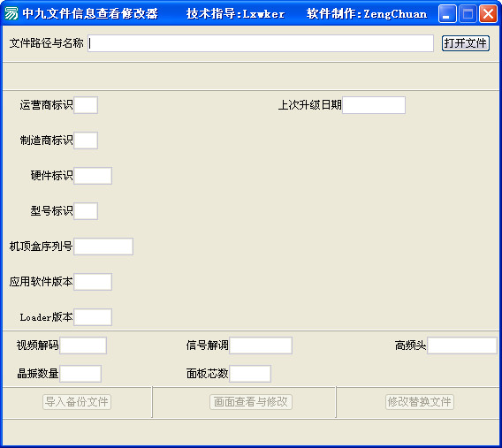Select the 高频头 field
Image resolution: width=502 pixels, height=448 pixels.
pos(462,345)
